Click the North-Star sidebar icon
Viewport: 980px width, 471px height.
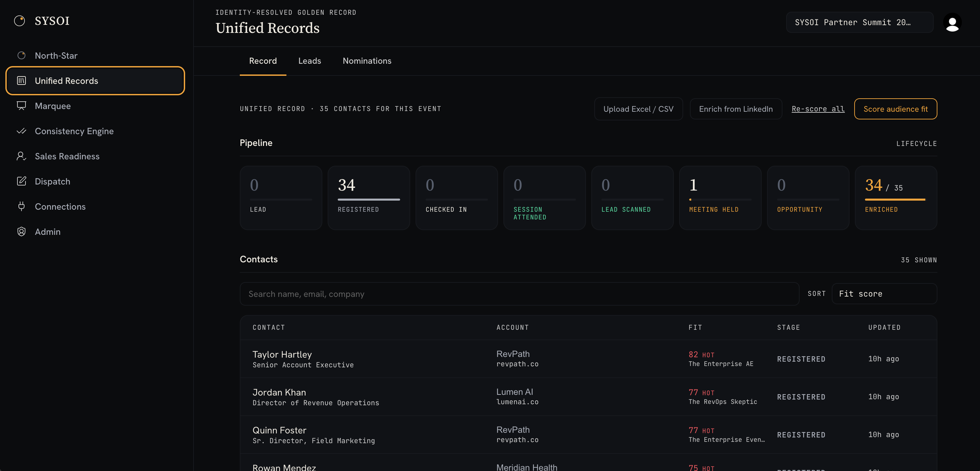coord(21,56)
